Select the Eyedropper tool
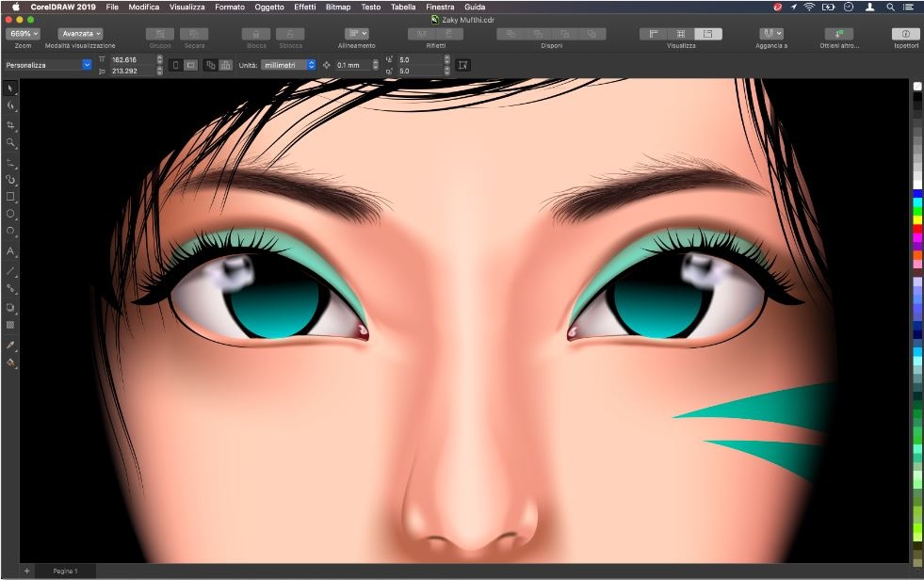Image resolution: width=924 pixels, height=580 pixels. pyautogui.click(x=10, y=345)
